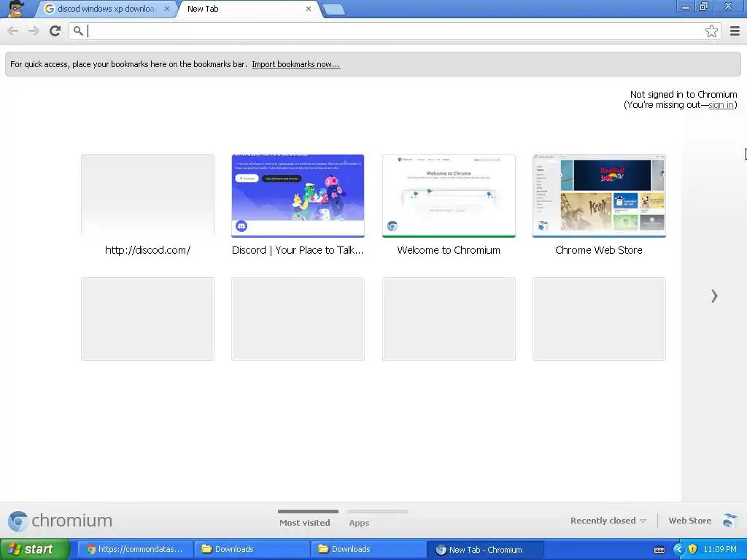Click the forward navigation arrow
Screen dimensions: 747x560
tap(34, 31)
